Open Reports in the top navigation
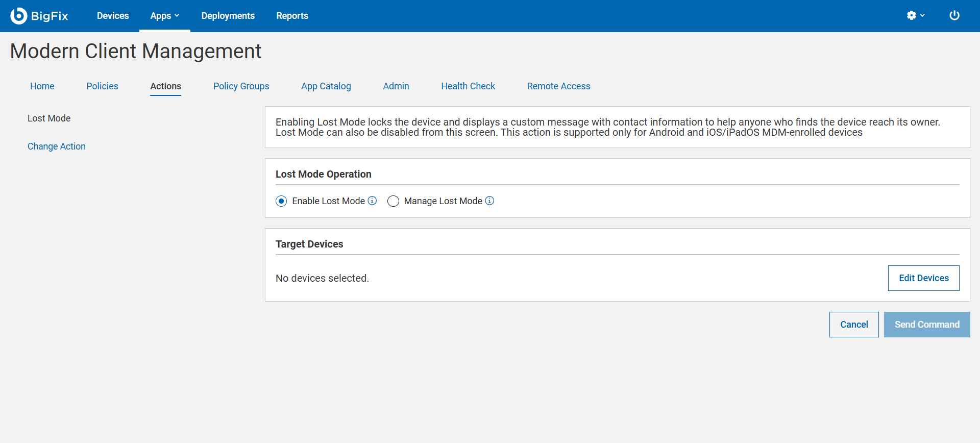 coord(292,16)
